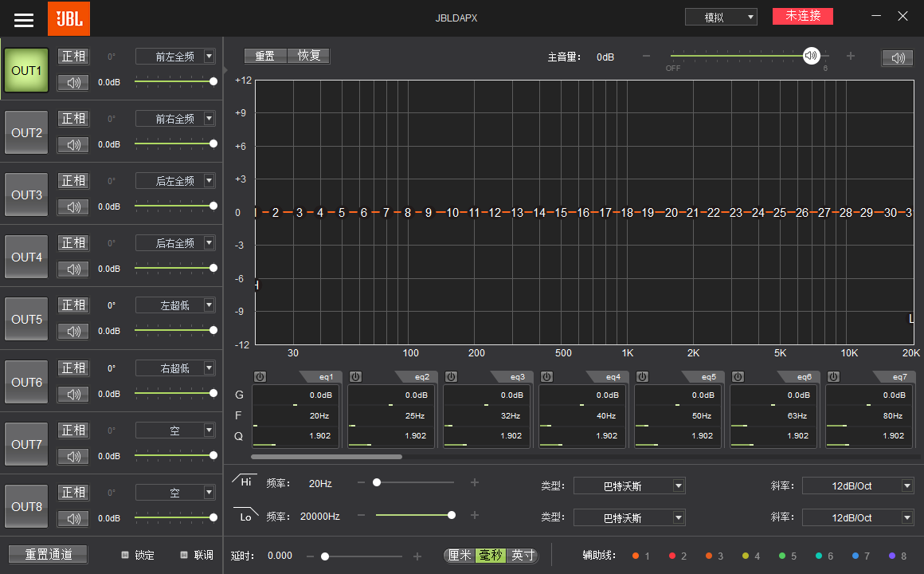Open OUT3 后左全频 channel dropdown

175,180
